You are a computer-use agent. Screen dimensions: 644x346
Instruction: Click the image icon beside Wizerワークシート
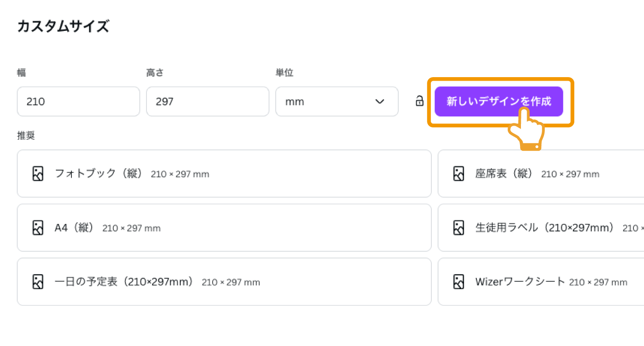point(459,282)
